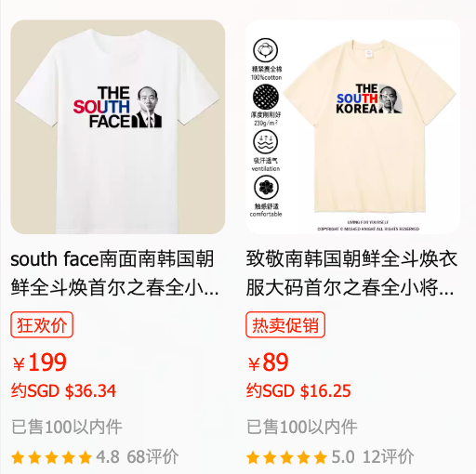Open the 12评价 reviews link
476x474 pixels.
[389, 456]
